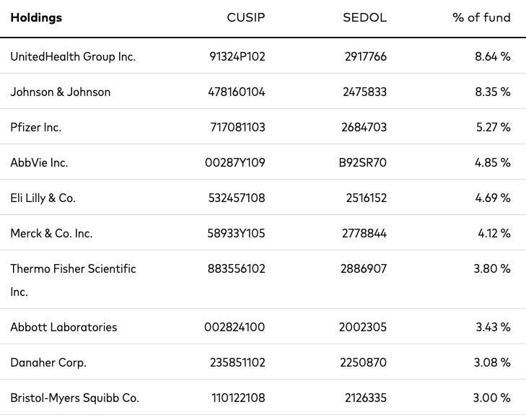Select Danaher Corp. holding name
The image size is (526, 420).
click(48, 363)
